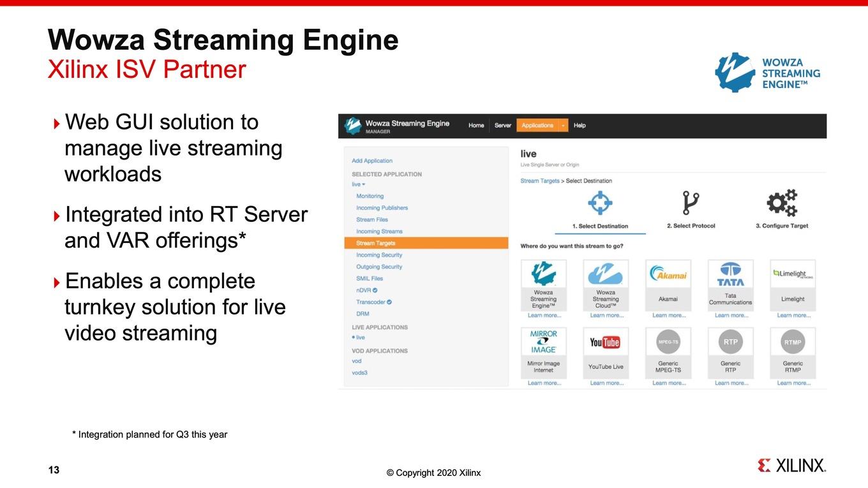Open Incoming Security in the sidebar
868x488 pixels.
click(379, 255)
